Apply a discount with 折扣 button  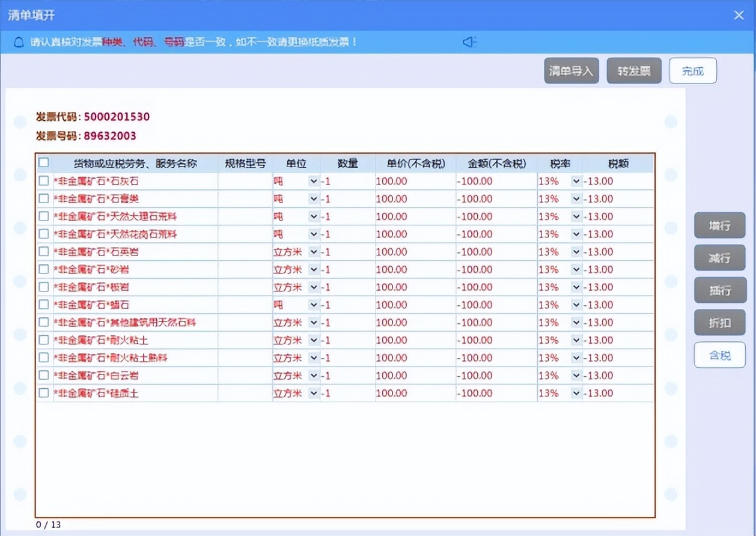(x=719, y=322)
